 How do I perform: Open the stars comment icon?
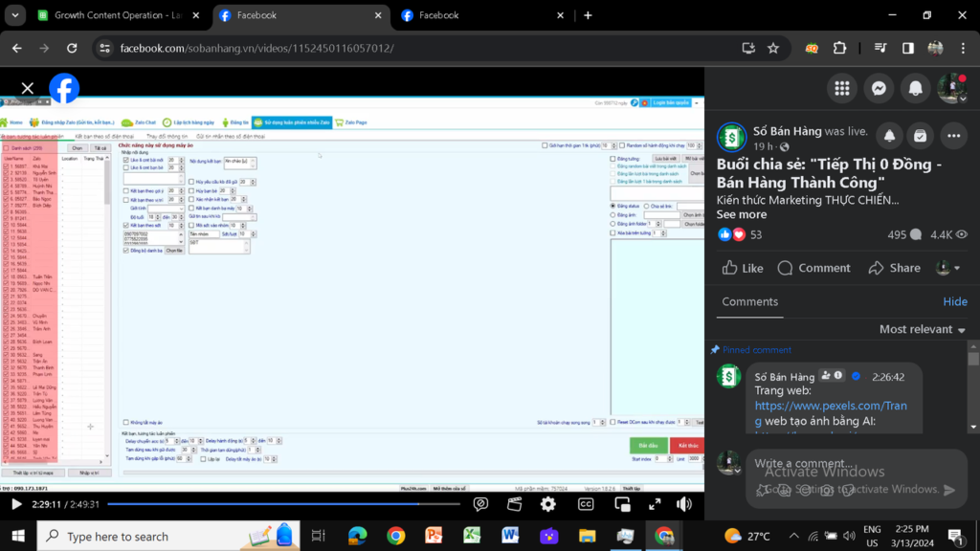pyautogui.click(x=763, y=491)
